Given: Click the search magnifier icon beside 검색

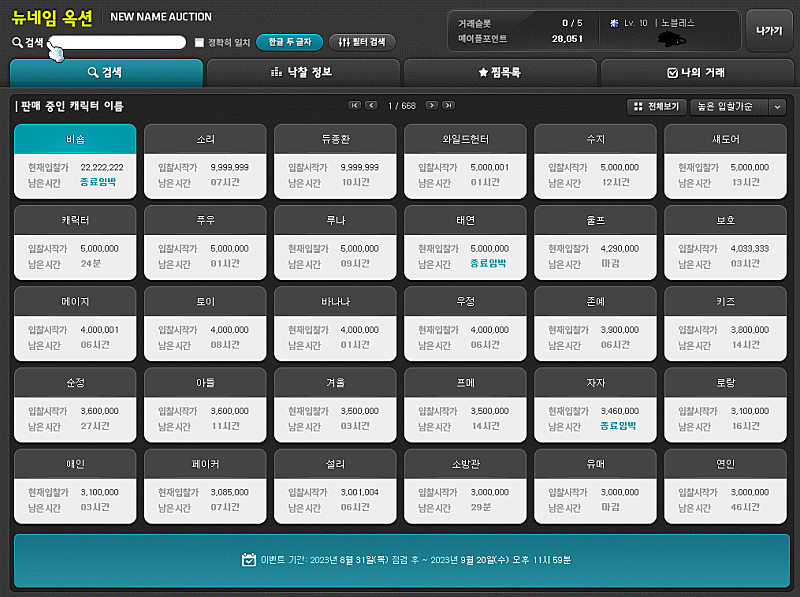Looking at the screenshot, I should click(x=17, y=43).
